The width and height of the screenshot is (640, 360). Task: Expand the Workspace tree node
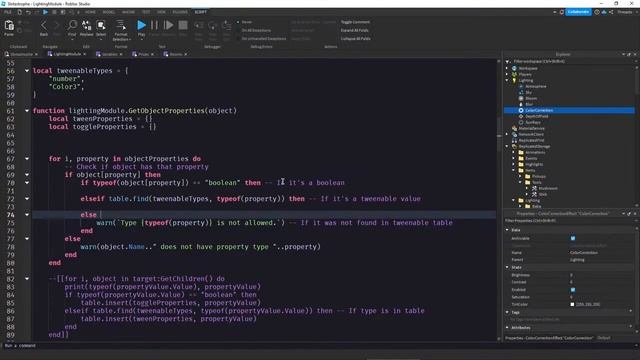[507, 69]
